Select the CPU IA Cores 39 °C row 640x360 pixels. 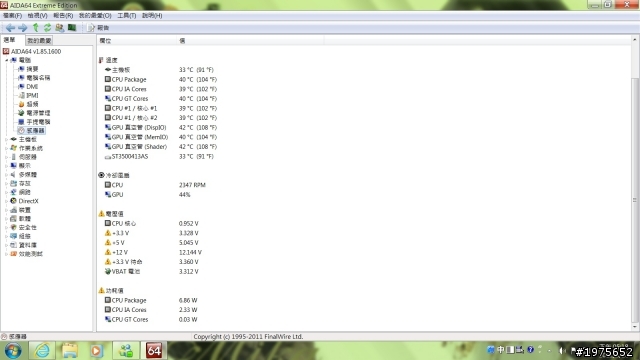[x=161, y=89]
